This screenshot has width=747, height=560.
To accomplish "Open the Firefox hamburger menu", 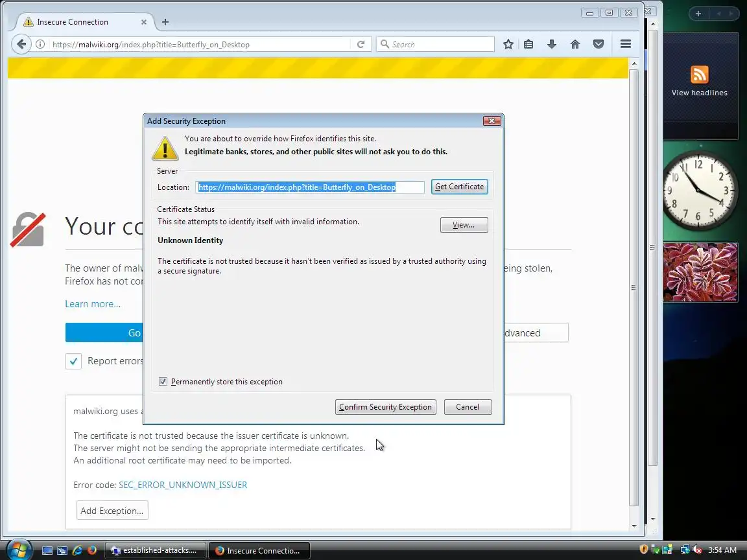I will (x=626, y=44).
